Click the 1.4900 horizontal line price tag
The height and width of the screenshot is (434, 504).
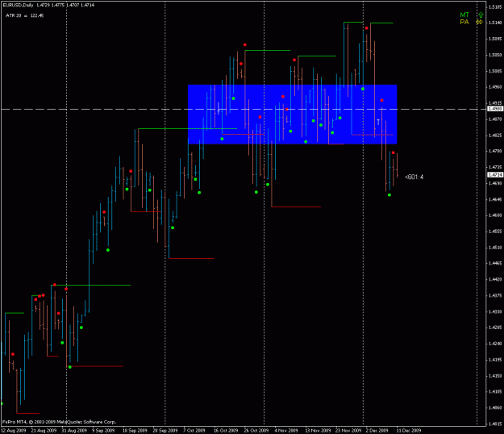[495, 109]
